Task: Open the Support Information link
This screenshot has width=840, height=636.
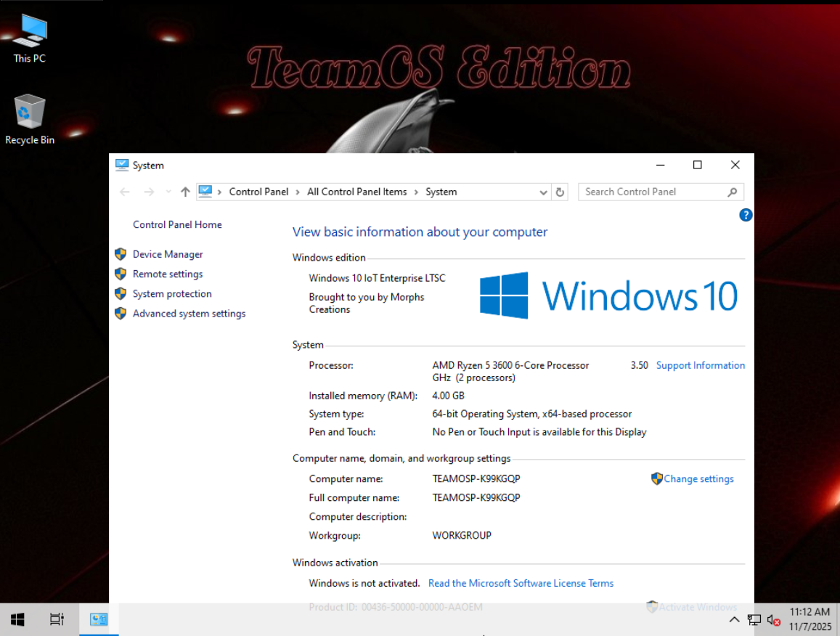Action: pos(700,366)
